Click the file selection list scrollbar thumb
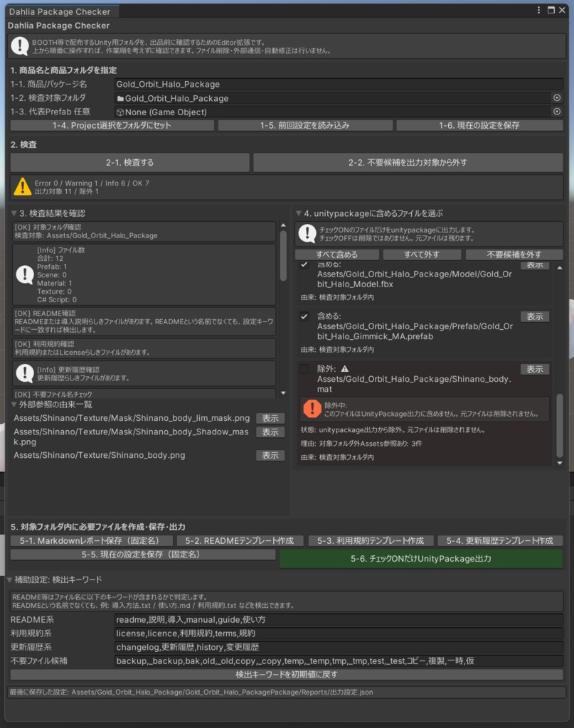Screen dimensions: 574x728 (x=560, y=426)
